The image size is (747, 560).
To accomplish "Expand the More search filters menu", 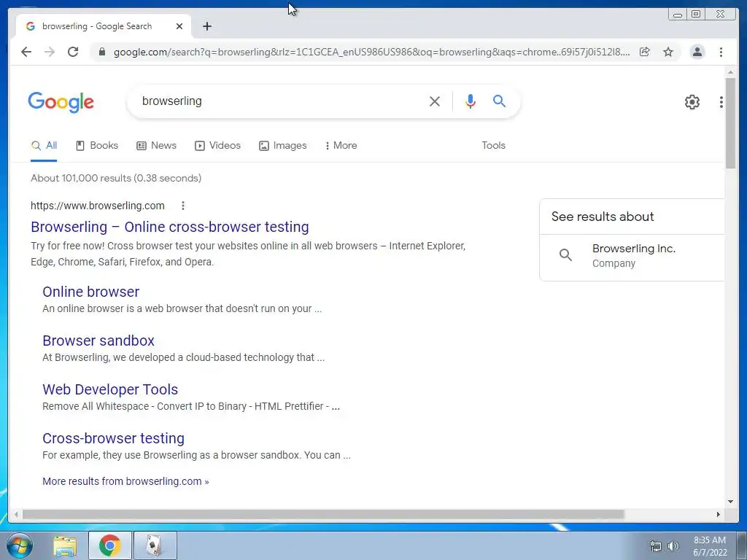I will tap(341, 146).
